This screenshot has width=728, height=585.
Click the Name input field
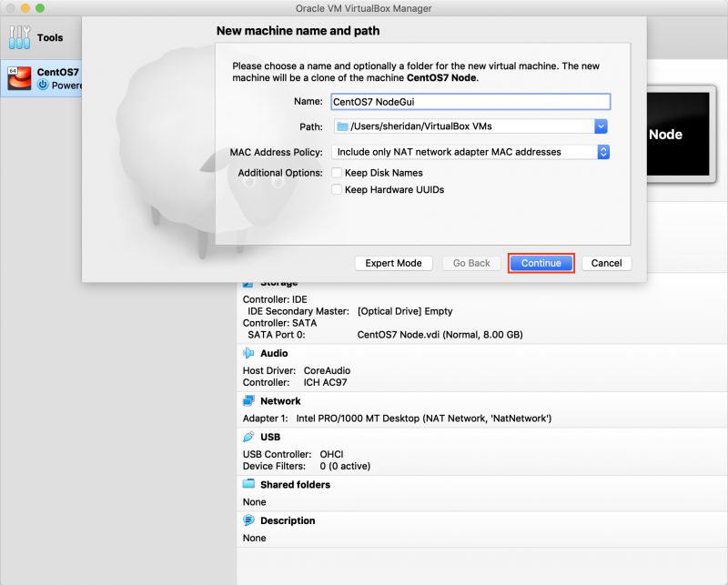(470, 102)
